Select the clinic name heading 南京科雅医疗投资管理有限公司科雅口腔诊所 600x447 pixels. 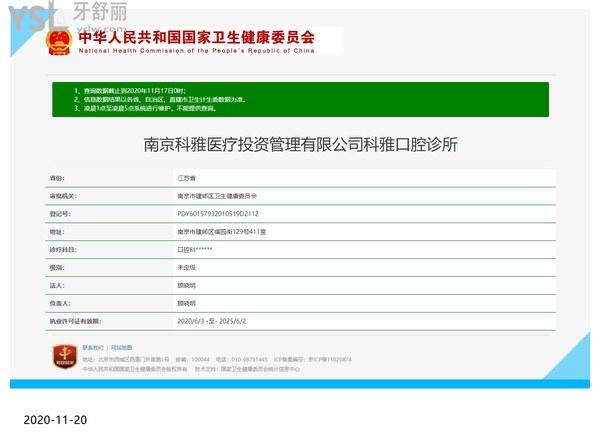(300, 145)
